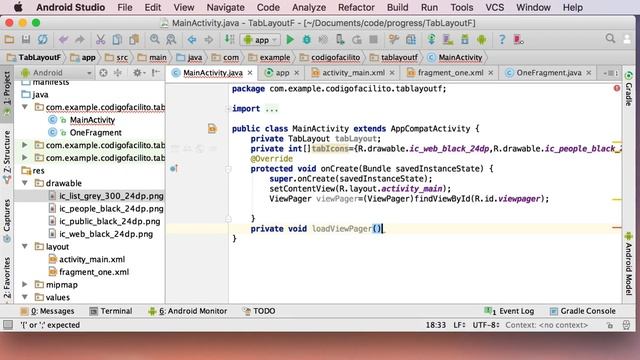Switch to the OneFragment.java tab
This screenshot has width=640, height=360.
(548, 73)
